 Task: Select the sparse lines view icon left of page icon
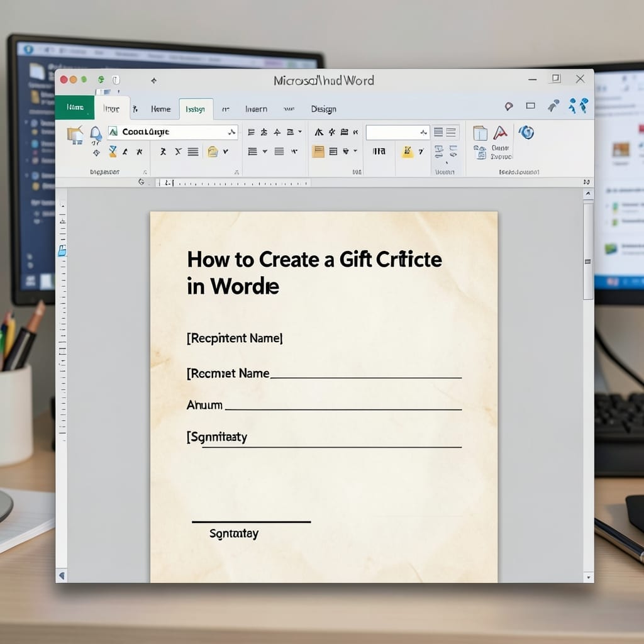point(451,132)
